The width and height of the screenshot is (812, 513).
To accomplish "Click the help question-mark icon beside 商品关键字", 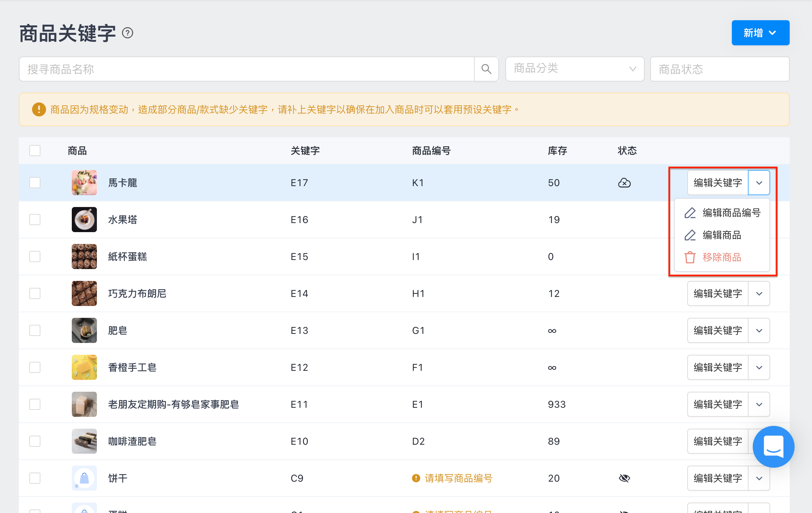I will coord(128,33).
